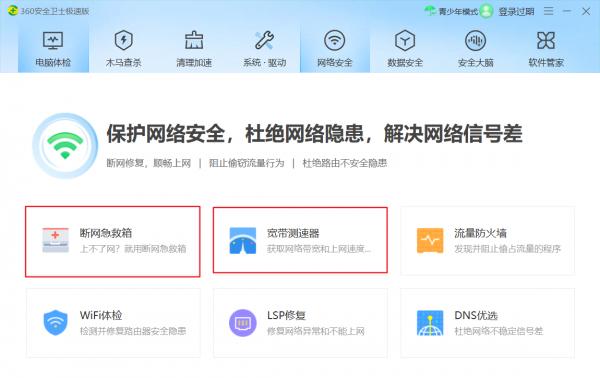Open 流量防火墙 tool title

(480, 233)
